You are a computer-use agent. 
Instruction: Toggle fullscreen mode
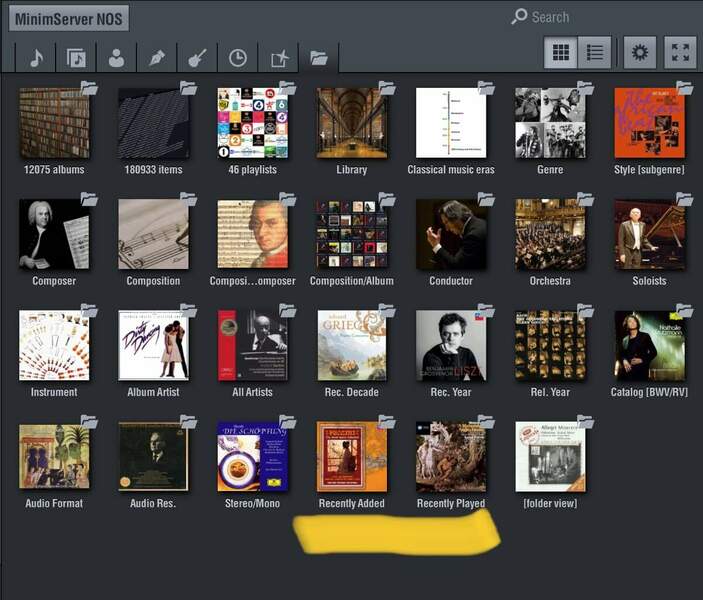pyautogui.click(x=680, y=53)
